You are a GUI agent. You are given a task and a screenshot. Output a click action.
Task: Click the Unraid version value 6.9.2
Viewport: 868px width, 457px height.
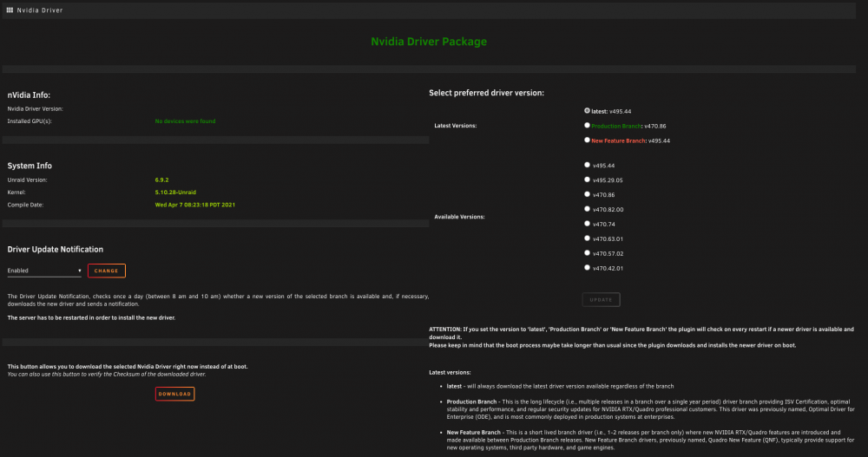click(x=161, y=180)
